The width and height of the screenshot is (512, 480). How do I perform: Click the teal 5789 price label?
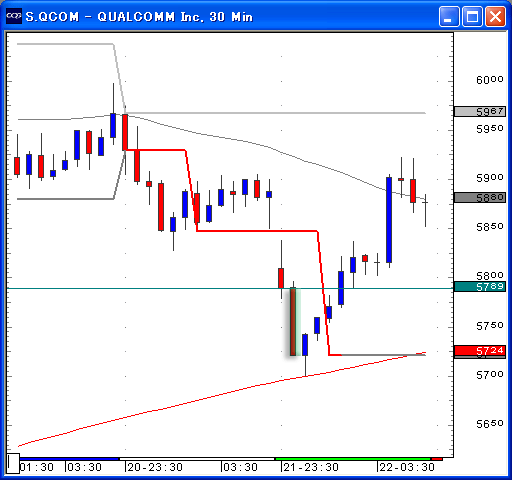(x=480, y=286)
